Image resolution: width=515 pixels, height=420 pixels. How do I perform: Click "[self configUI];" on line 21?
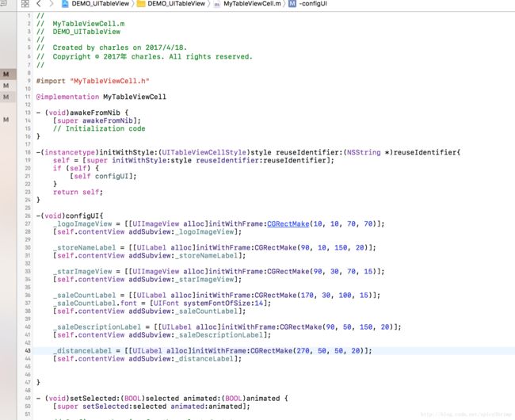pyautogui.click(x=103, y=177)
